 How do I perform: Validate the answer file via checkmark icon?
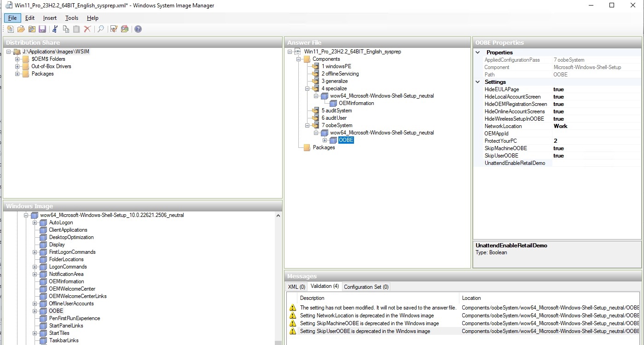click(x=114, y=29)
